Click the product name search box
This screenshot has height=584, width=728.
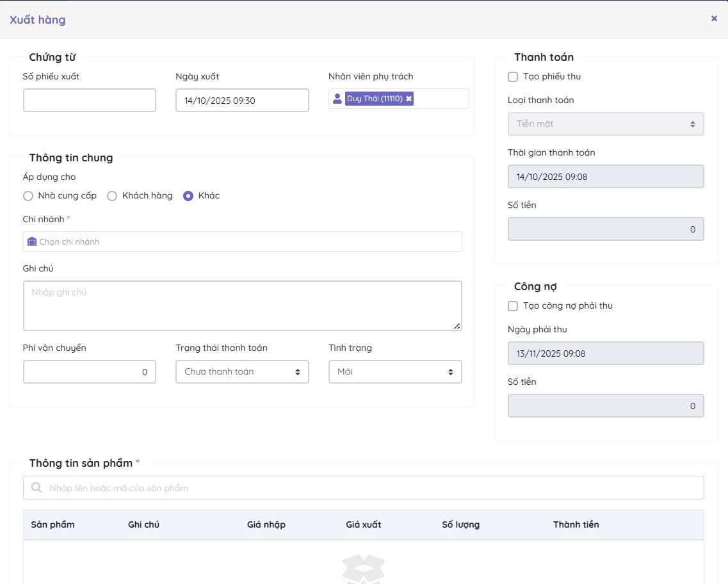pyautogui.click(x=371, y=488)
